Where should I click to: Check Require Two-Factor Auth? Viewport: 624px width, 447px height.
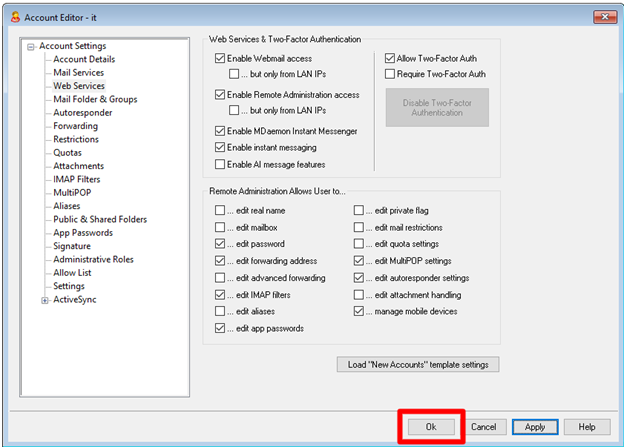point(391,74)
